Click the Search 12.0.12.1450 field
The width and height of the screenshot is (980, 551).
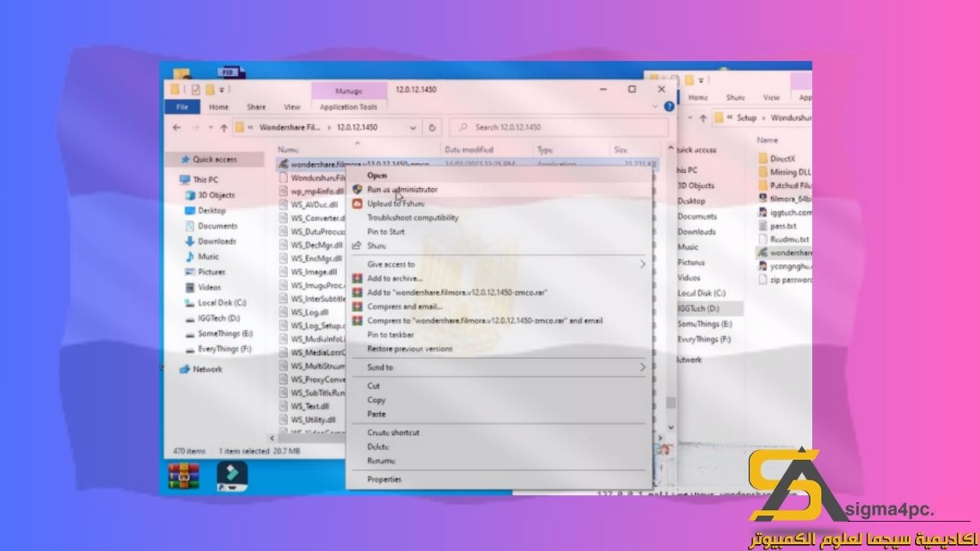pyautogui.click(x=559, y=128)
